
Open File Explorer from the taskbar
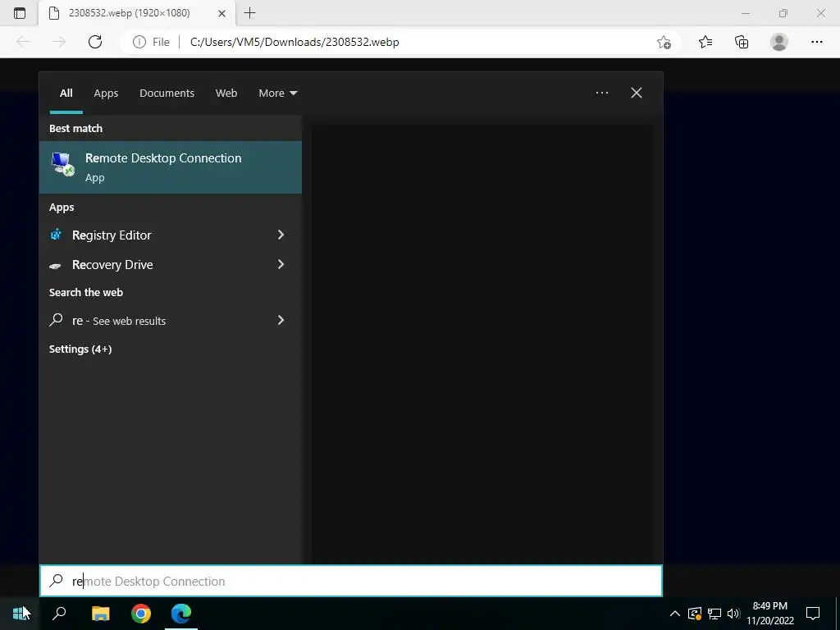(100, 614)
